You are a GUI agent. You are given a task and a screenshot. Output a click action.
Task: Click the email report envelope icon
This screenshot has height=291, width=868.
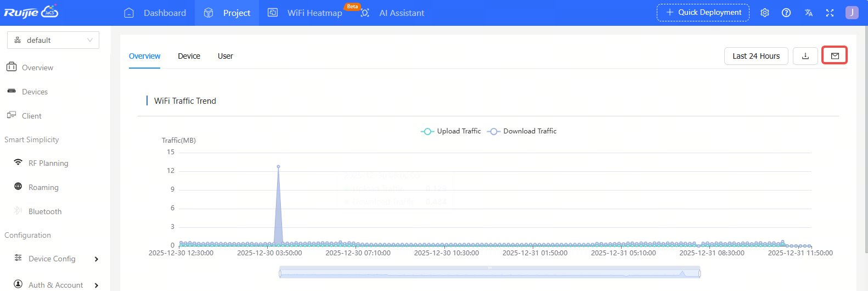click(835, 56)
